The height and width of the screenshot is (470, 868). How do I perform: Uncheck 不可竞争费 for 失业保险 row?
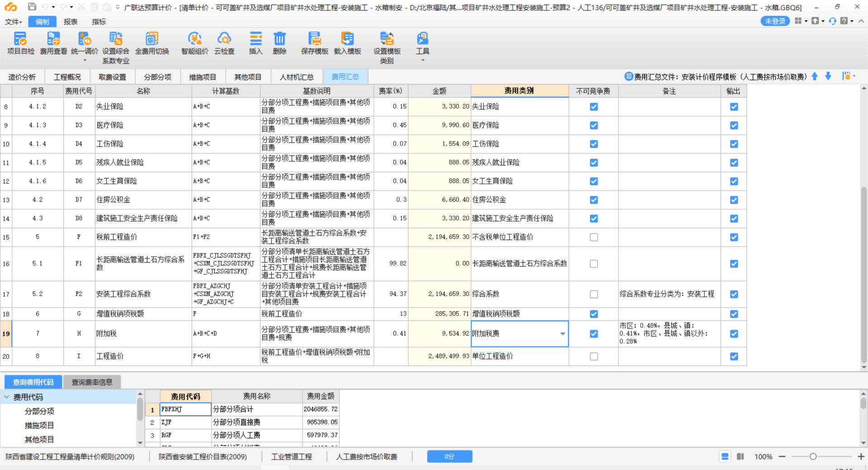pyautogui.click(x=594, y=107)
